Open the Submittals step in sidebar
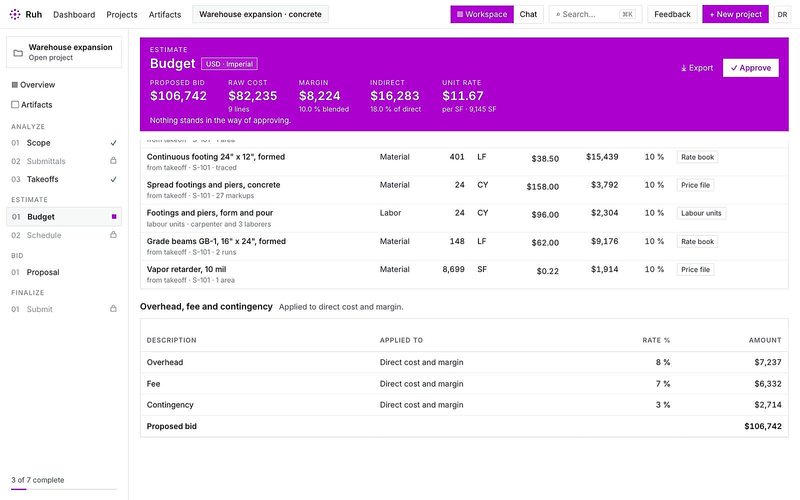Viewport: 800px width, 500px height. point(64,161)
